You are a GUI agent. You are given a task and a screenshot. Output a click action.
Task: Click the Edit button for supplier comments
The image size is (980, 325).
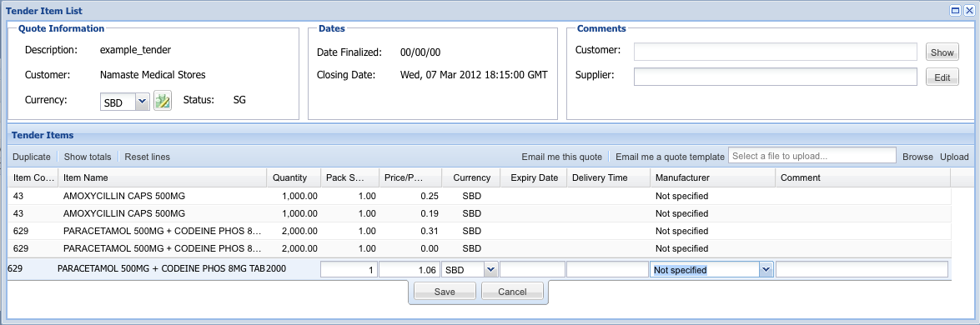pos(942,77)
